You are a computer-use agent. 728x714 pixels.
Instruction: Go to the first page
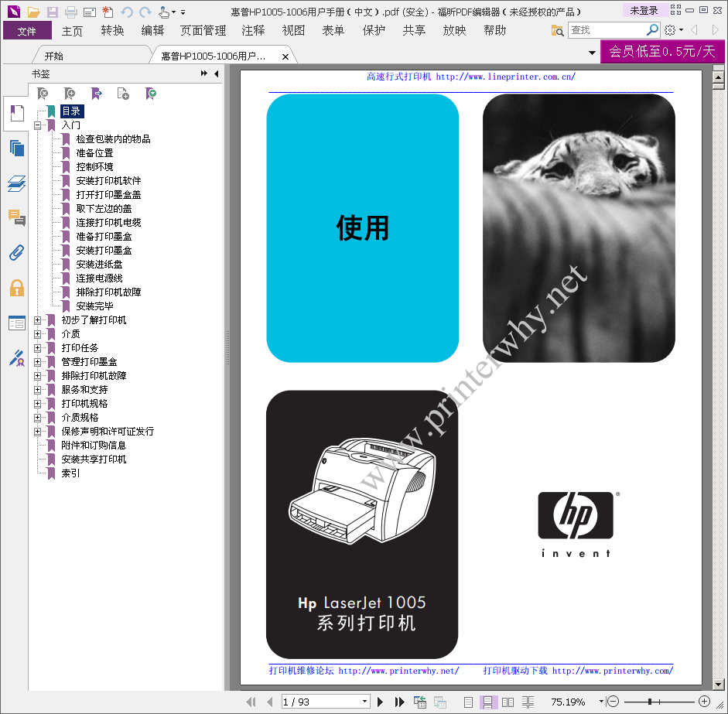coord(251,702)
